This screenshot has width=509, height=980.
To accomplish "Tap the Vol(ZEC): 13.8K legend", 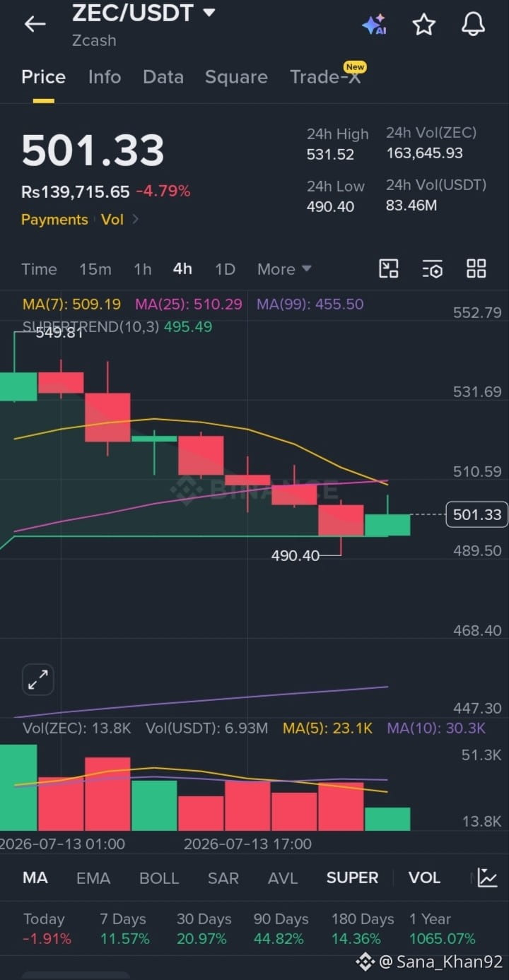I will [76, 728].
